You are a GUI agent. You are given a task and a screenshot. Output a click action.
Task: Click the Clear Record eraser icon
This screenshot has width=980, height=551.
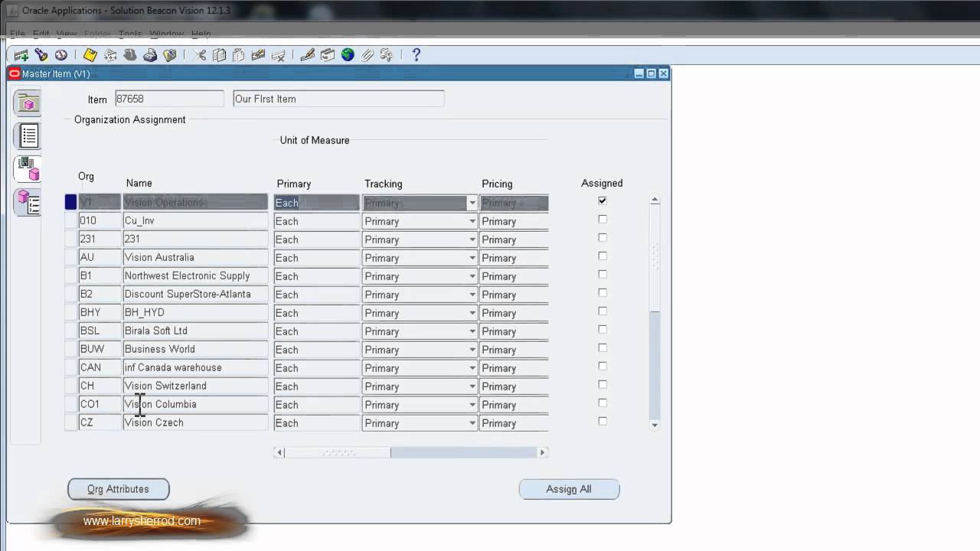[259, 55]
